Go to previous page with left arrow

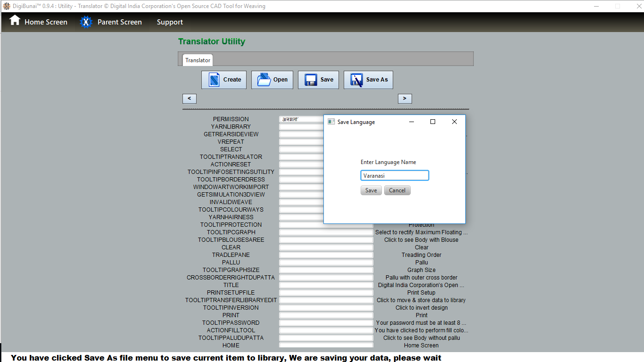tap(190, 99)
